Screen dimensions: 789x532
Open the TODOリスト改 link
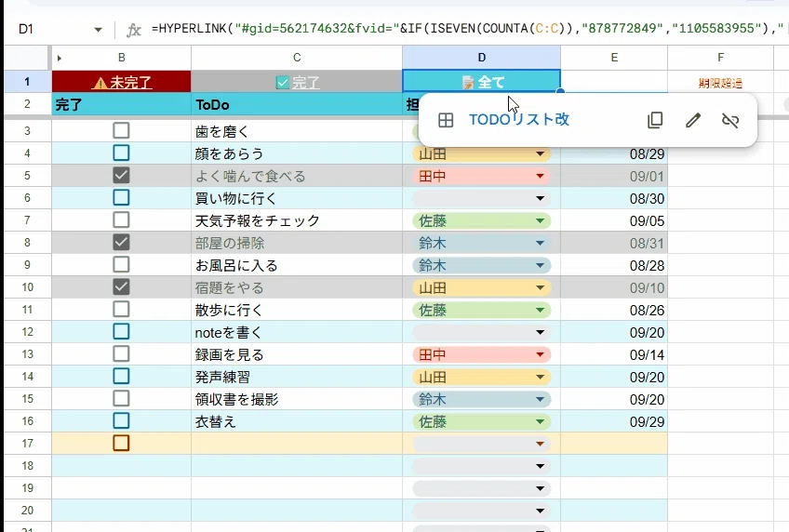[519, 120]
